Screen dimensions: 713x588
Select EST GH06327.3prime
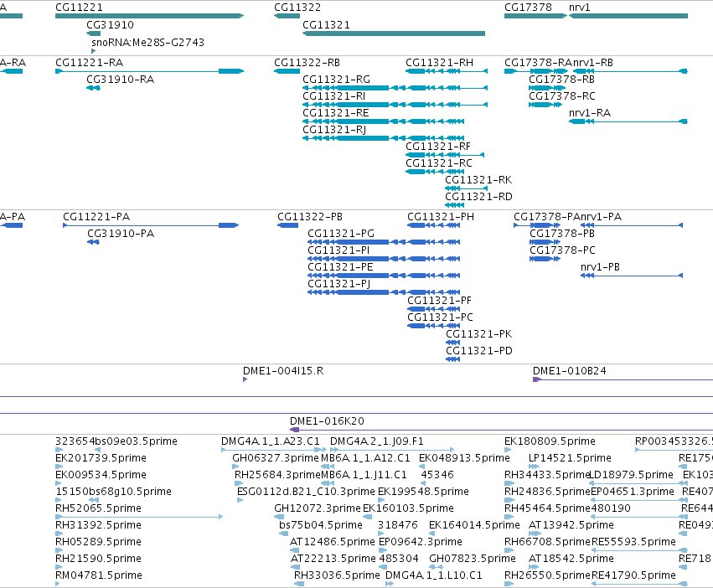(x=276, y=458)
